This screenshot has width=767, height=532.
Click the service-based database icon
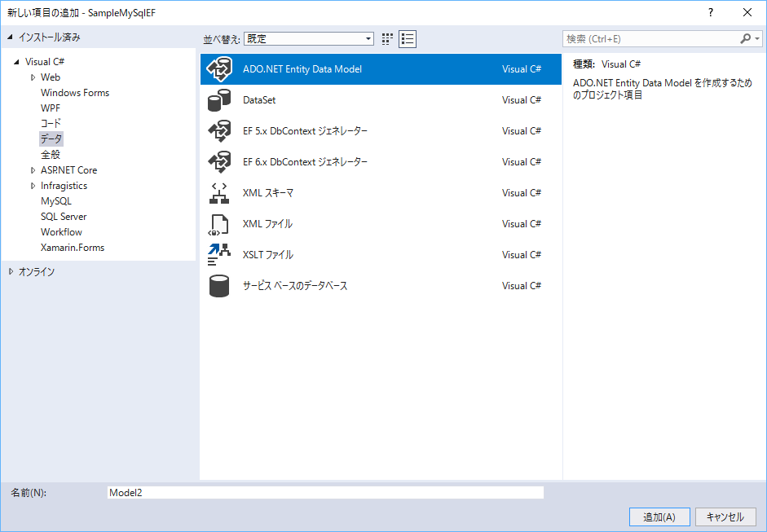pos(219,286)
